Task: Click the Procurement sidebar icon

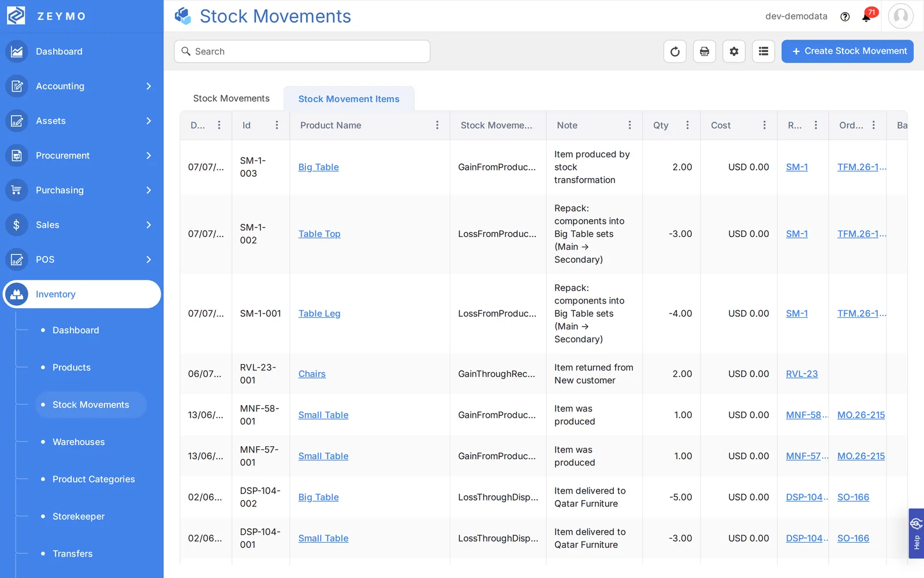Action: pos(17,155)
